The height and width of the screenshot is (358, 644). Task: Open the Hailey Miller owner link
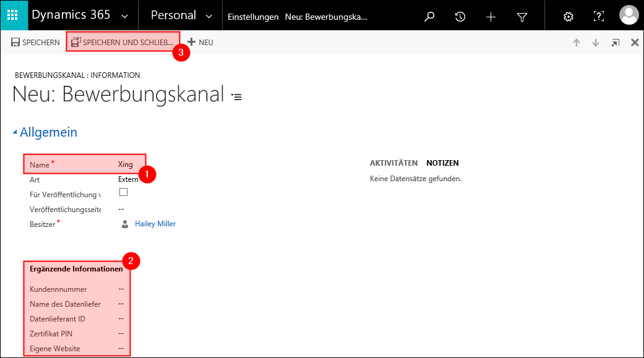155,224
